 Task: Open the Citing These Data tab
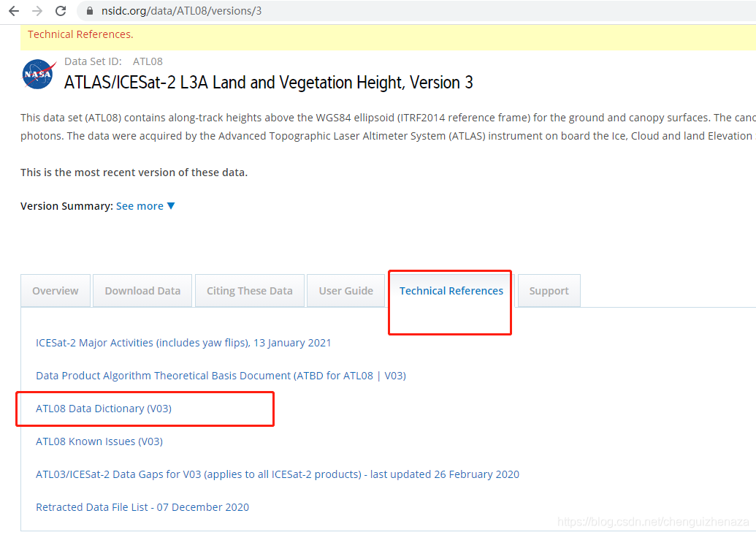pyautogui.click(x=250, y=291)
